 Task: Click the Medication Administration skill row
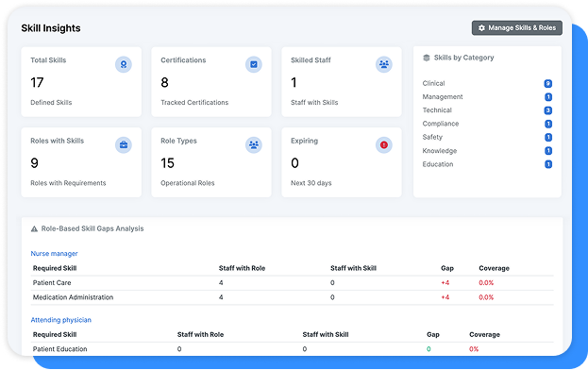[x=292, y=297]
